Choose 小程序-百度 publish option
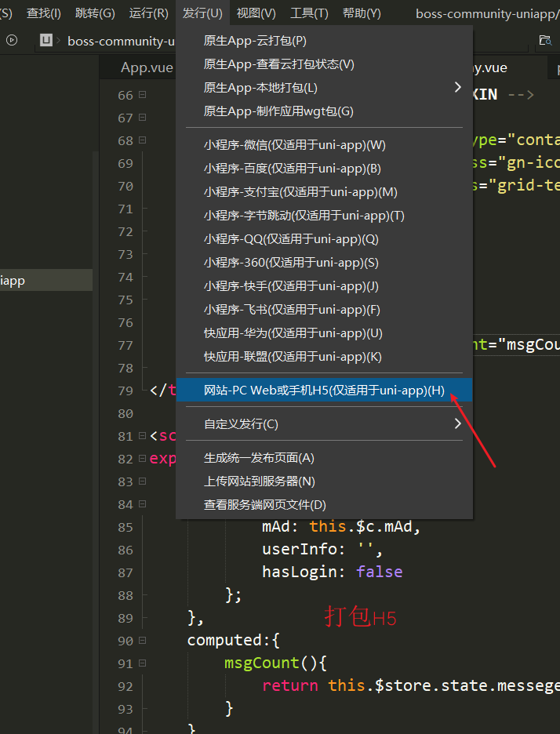 click(324, 169)
